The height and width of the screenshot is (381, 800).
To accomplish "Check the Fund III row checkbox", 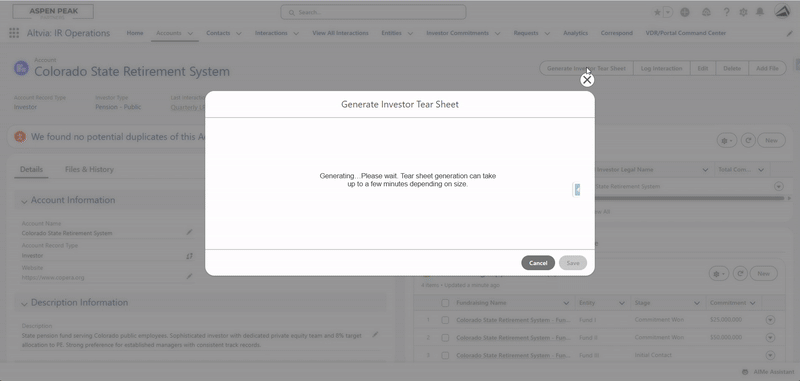I will 445,355.
